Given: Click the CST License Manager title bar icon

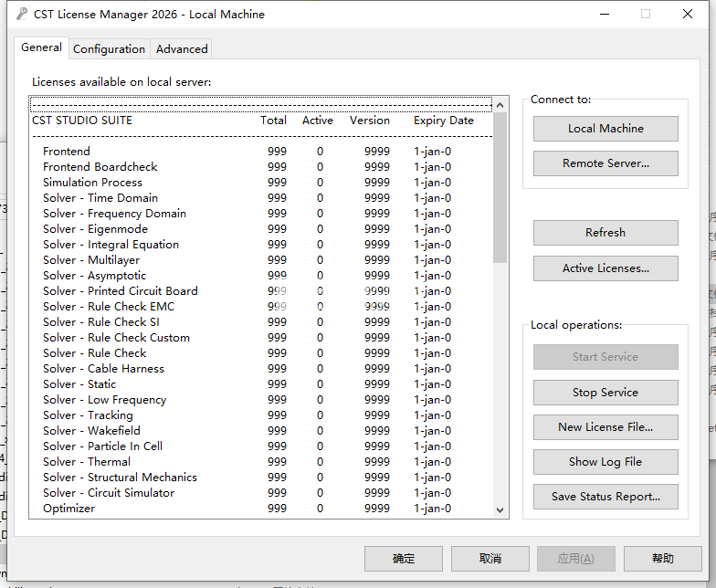Looking at the screenshot, I should point(22,14).
